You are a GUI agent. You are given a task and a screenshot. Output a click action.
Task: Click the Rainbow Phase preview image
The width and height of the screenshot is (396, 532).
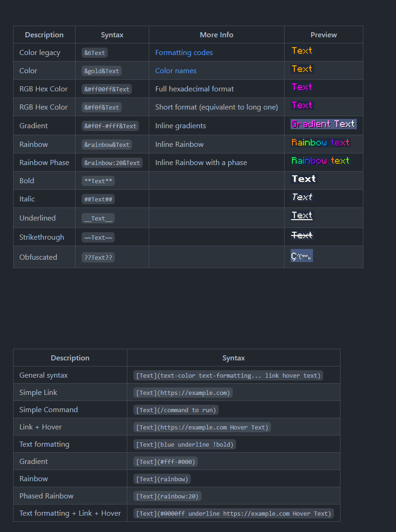click(x=320, y=161)
